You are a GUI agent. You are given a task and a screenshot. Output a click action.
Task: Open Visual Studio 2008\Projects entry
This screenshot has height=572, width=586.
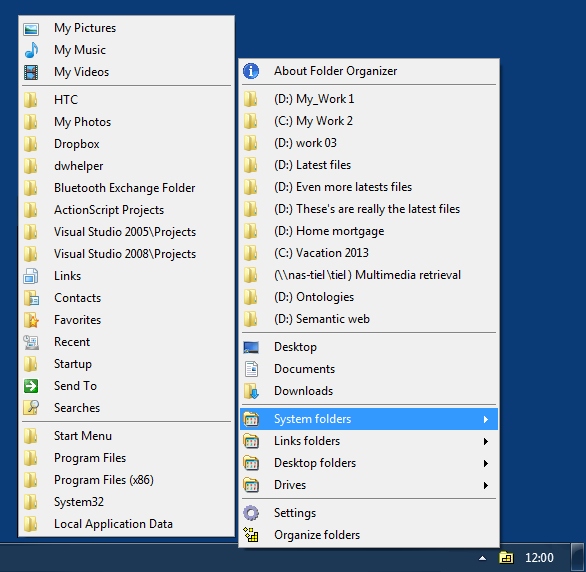[126, 254]
